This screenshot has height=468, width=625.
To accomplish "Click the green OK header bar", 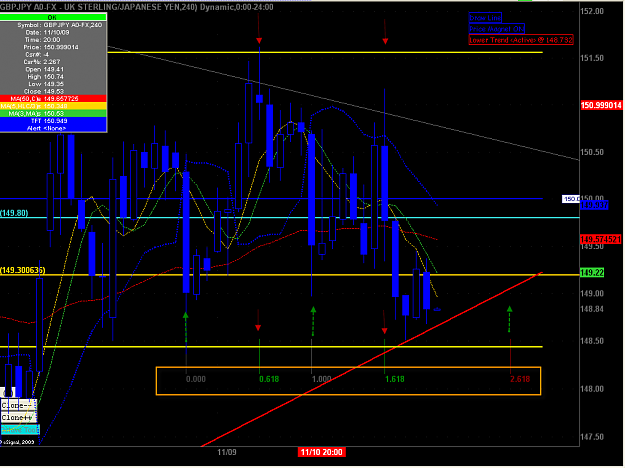I will [53, 17].
